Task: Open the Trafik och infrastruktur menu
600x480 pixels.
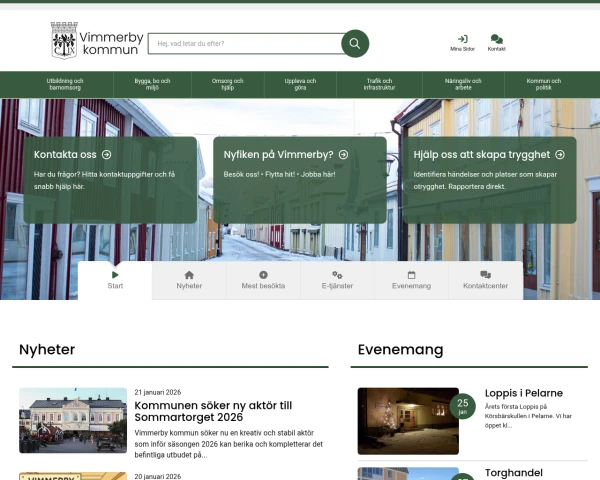Action: click(379, 85)
